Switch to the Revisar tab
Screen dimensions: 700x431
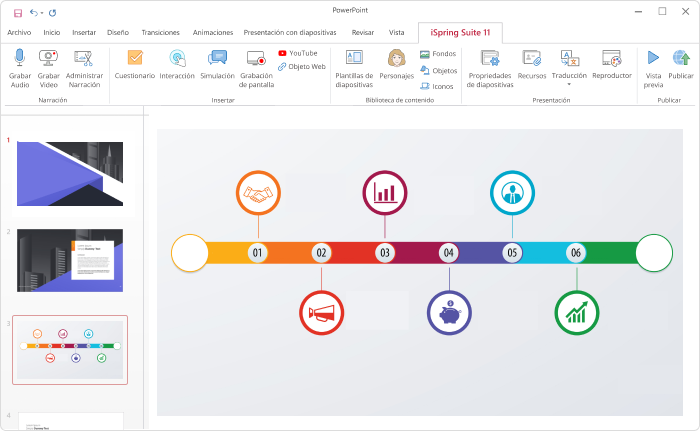point(362,33)
